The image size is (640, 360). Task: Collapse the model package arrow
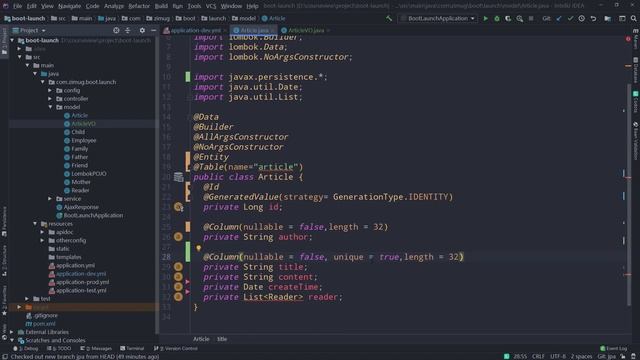51,107
